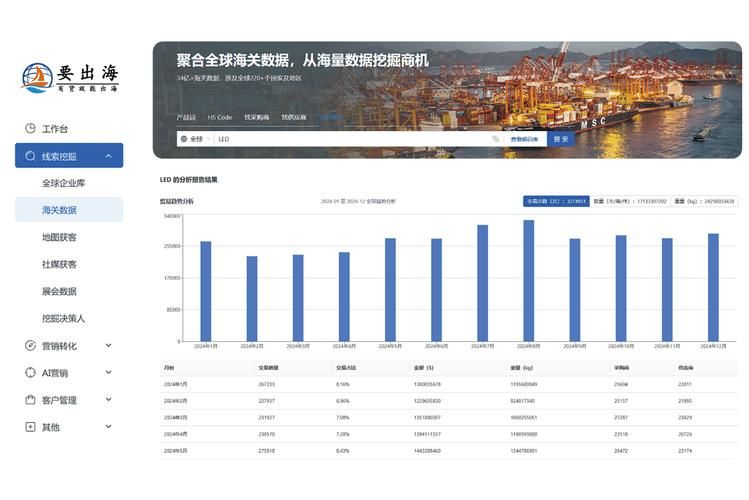Click the 227937 transaction count cell
This screenshot has height=500, width=749.
(267, 401)
